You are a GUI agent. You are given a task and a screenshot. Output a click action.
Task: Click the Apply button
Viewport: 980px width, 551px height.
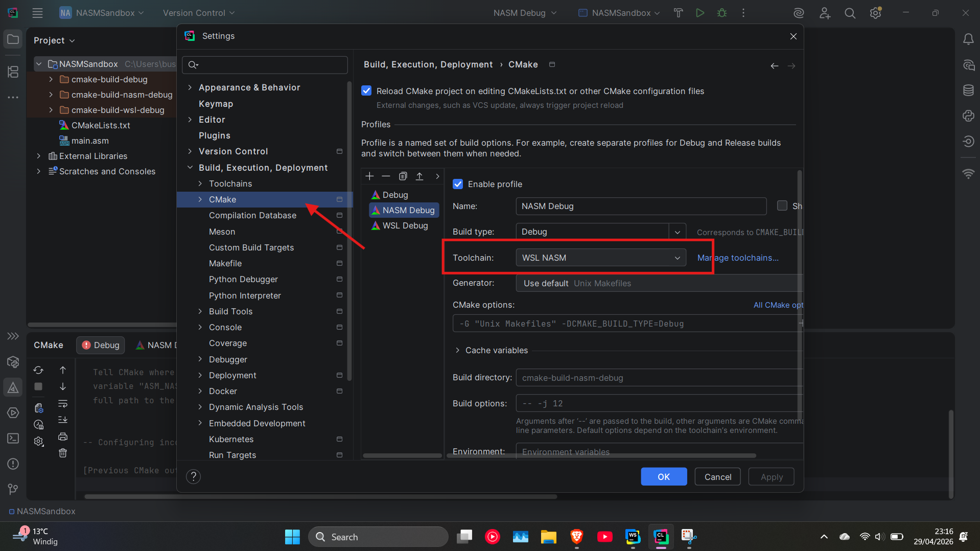[772, 477]
